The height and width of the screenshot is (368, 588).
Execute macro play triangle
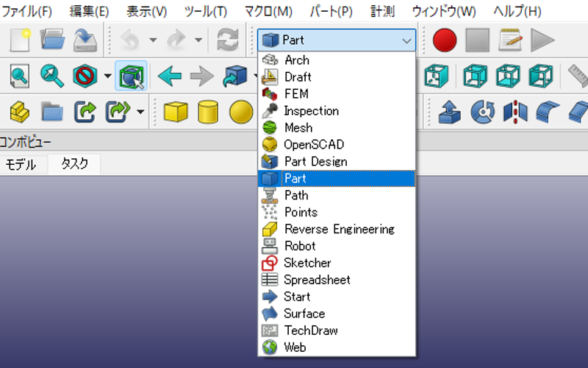click(542, 40)
